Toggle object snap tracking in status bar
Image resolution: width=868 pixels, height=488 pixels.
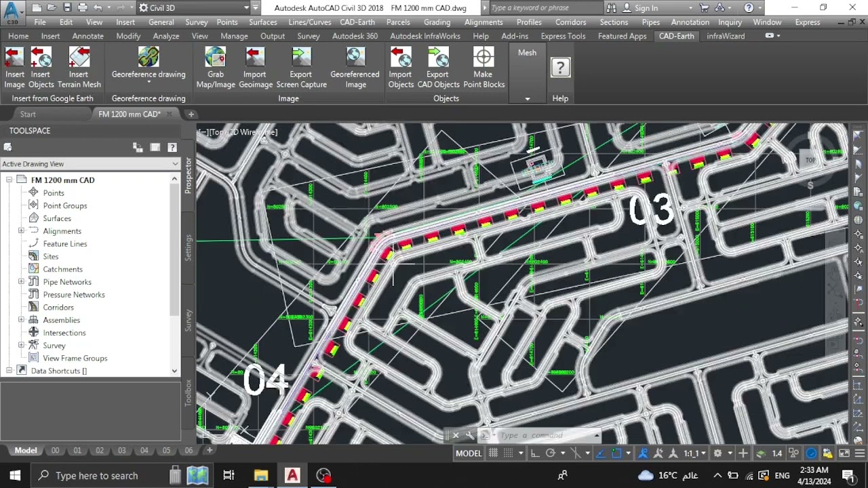coord(599,453)
